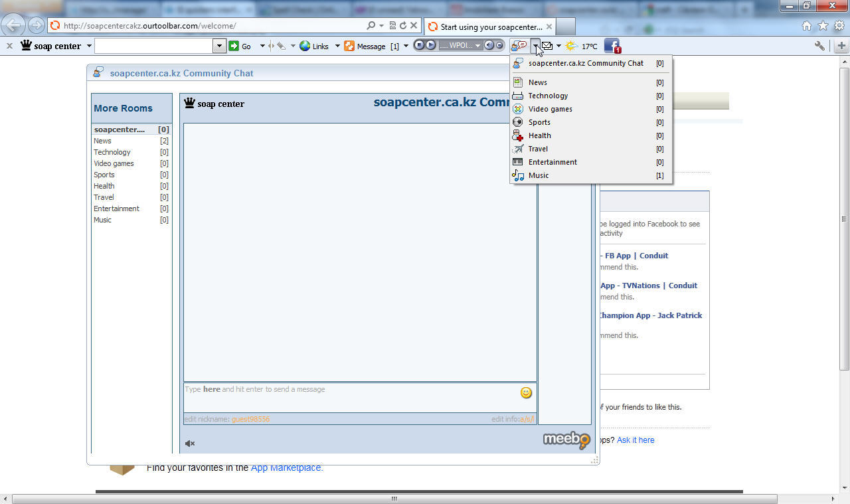Viewport: 850px width, 504px height.
Task: Click the browser URL address field
Action: pyautogui.click(x=214, y=26)
